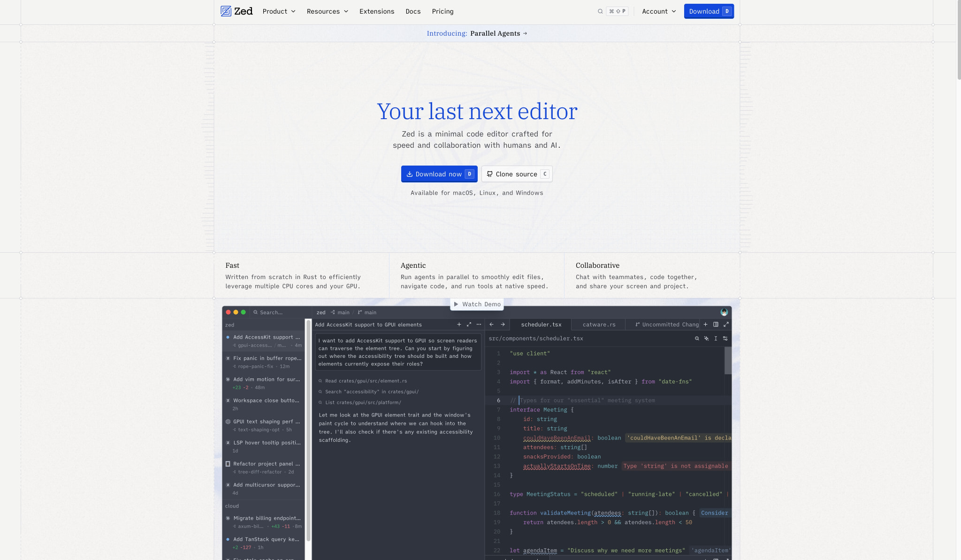Go back with the left arrow in the editor
The height and width of the screenshot is (560, 961).
pos(491,325)
